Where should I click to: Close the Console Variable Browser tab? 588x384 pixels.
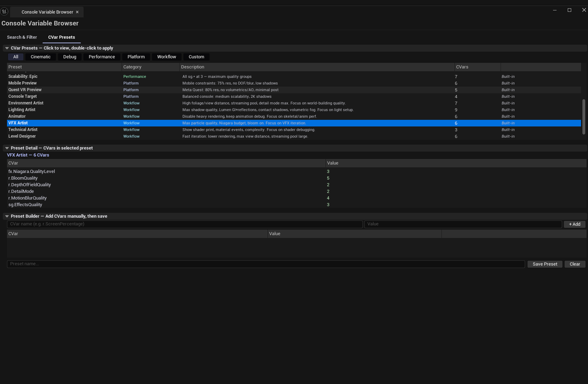(x=77, y=12)
